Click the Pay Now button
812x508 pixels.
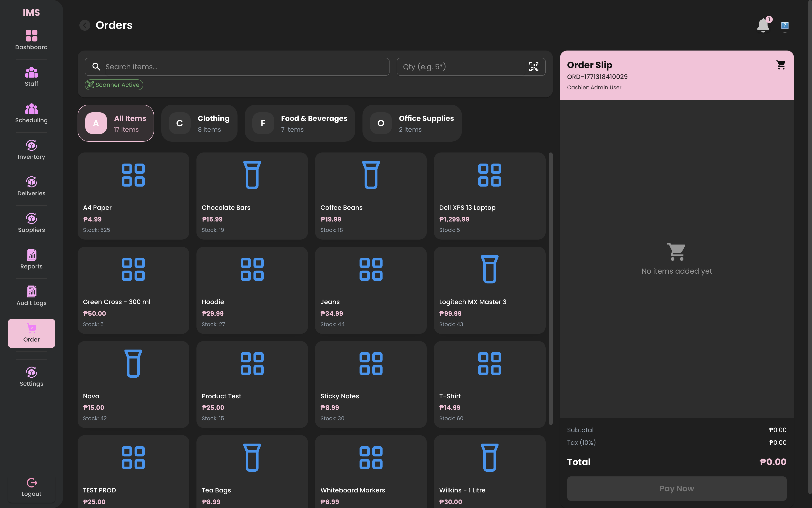[x=677, y=489]
